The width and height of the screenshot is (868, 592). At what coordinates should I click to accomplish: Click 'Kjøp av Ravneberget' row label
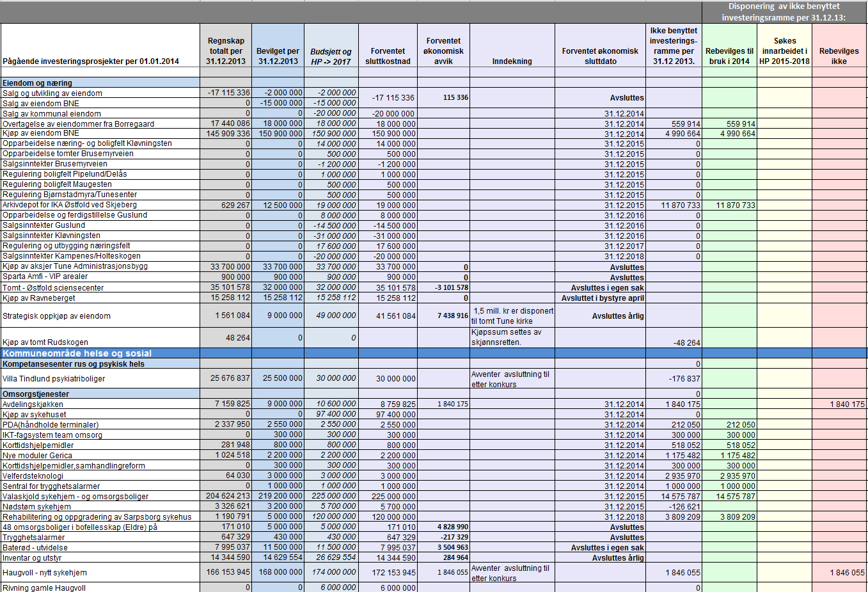point(39,298)
